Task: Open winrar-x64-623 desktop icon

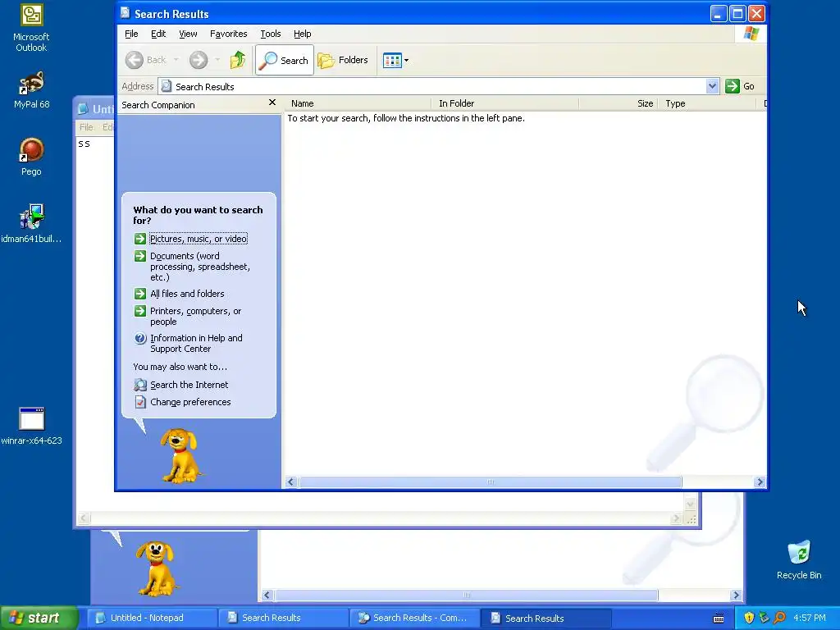Action: coord(31,427)
